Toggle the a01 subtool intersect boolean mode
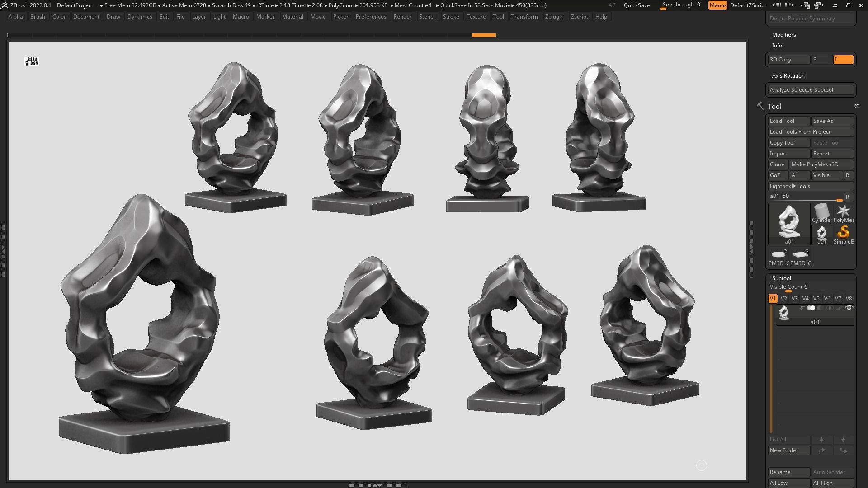This screenshot has width=868, height=488. click(x=830, y=308)
